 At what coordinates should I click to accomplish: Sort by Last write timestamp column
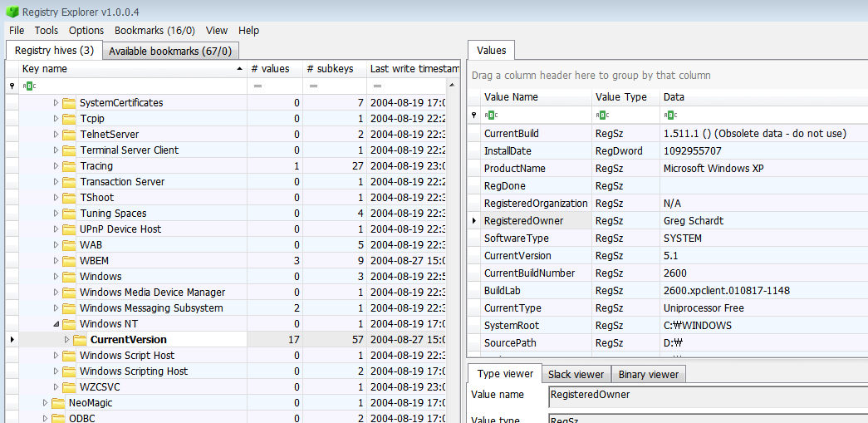(x=413, y=69)
